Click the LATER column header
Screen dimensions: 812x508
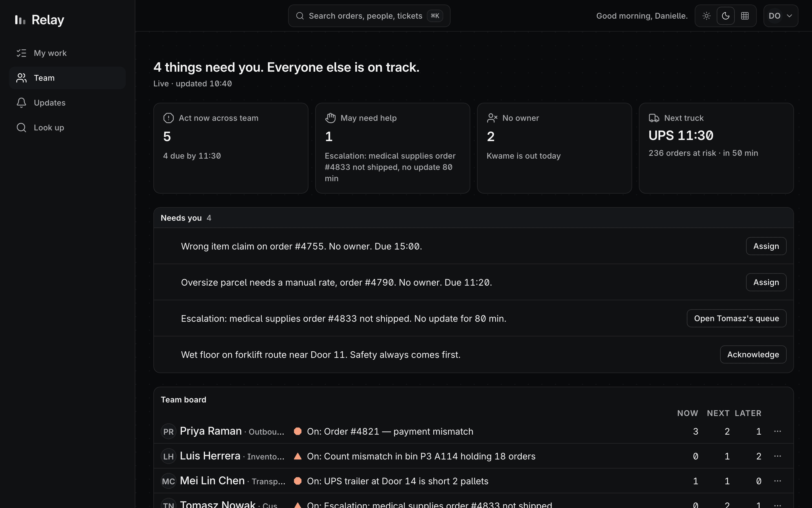(x=748, y=413)
